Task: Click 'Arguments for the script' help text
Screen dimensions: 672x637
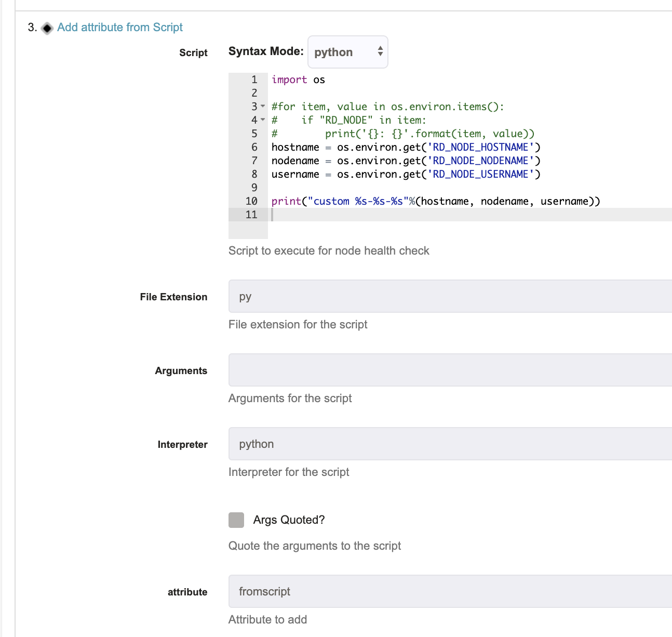Action: click(x=290, y=398)
